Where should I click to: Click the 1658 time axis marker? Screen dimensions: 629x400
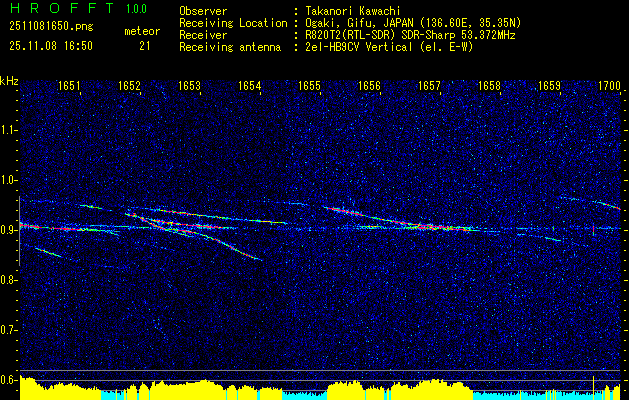pyautogui.click(x=489, y=85)
